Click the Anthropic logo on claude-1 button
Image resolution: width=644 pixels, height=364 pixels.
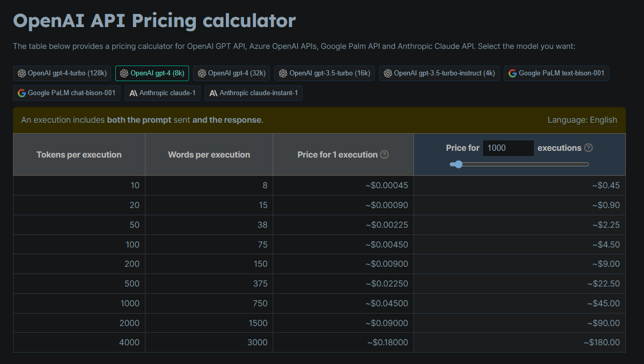pyautogui.click(x=133, y=93)
